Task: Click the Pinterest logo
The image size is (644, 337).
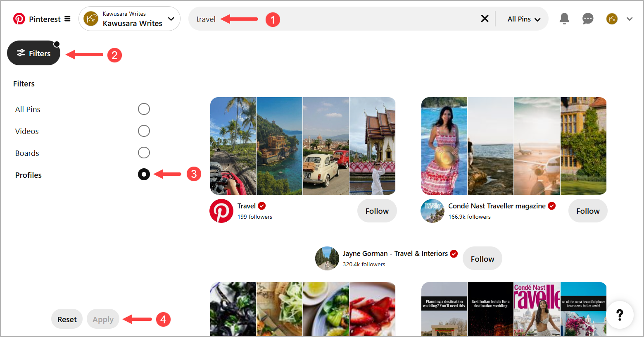Action: coord(19,19)
